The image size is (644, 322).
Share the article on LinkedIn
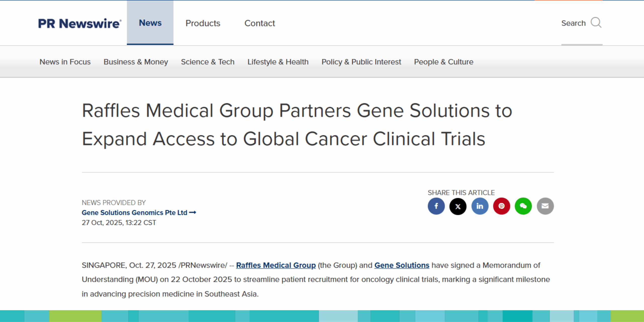[480, 206]
